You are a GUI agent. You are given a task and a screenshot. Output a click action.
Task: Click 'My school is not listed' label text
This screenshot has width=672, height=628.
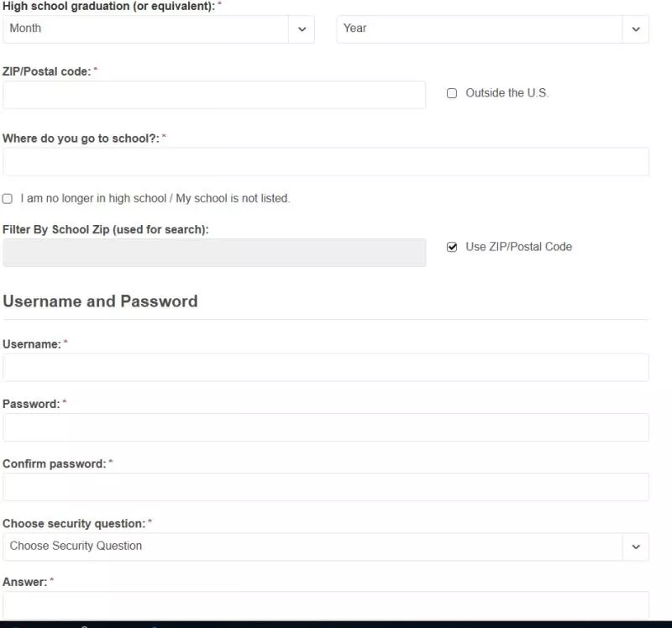[x=233, y=198]
